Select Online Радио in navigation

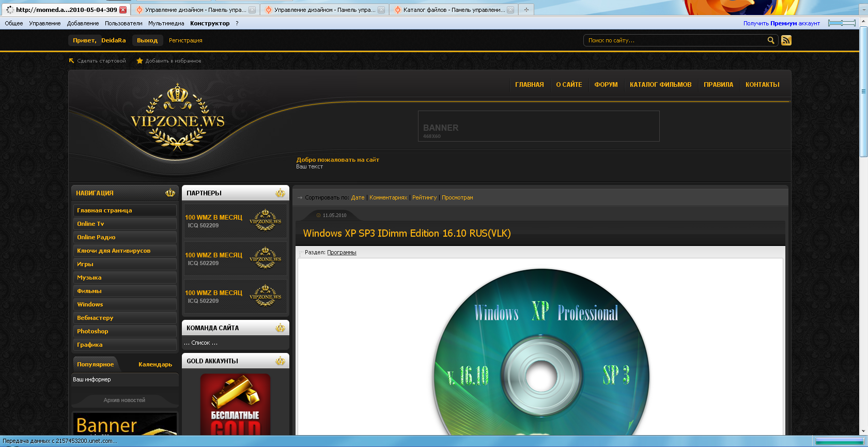(x=125, y=237)
